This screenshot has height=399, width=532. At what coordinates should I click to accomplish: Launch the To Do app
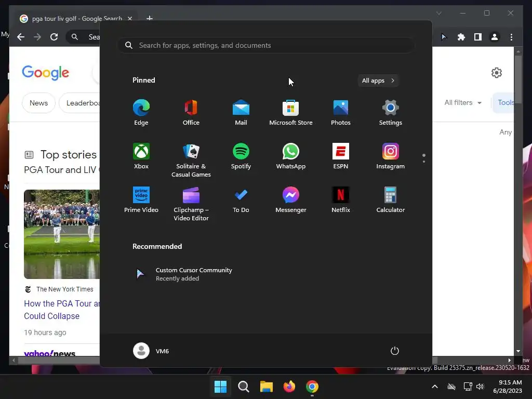(x=241, y=200)
